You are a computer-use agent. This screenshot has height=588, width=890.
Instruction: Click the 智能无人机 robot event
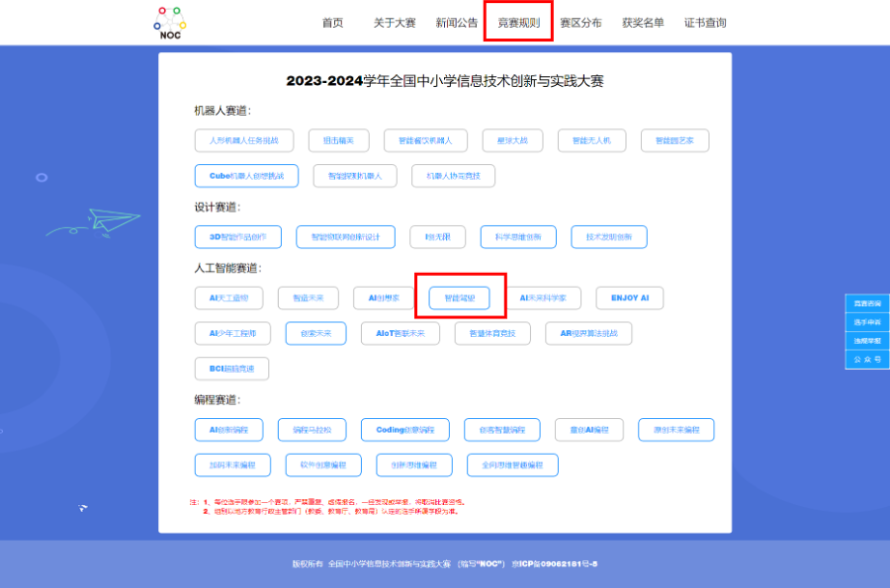click(591, 140)
